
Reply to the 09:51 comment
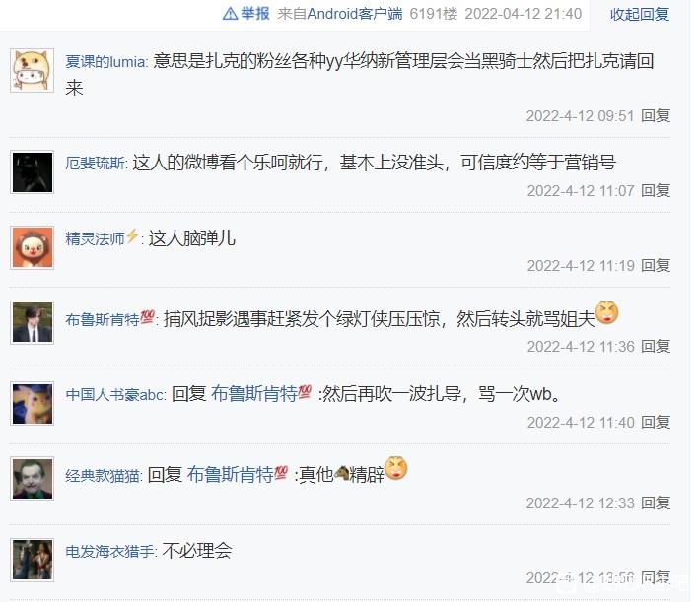[656, 116]
